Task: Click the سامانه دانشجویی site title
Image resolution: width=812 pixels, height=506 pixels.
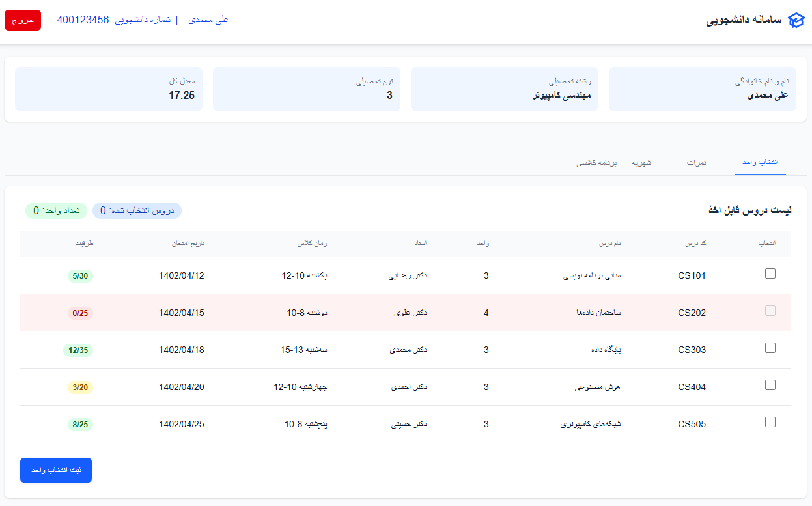Action: pos(744,20)
